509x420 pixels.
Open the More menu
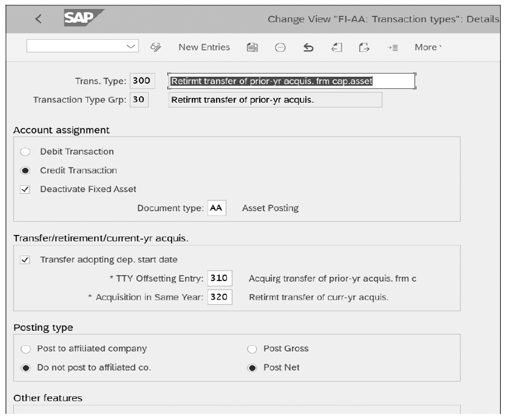[426, 47]
